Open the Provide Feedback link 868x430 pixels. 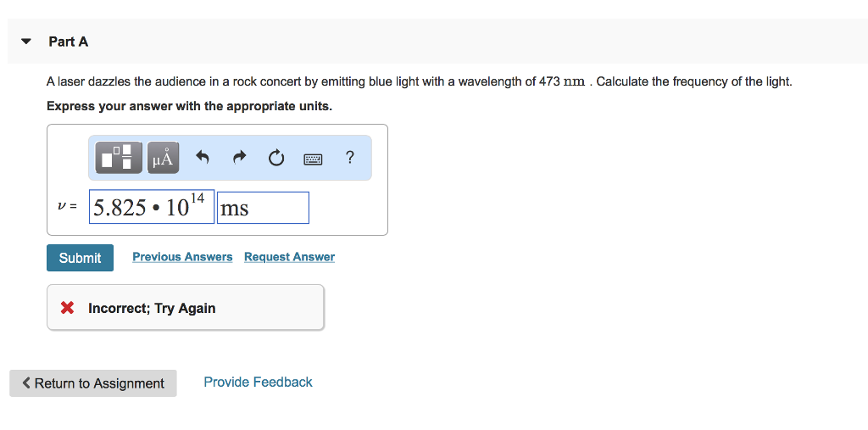(258, 383)
